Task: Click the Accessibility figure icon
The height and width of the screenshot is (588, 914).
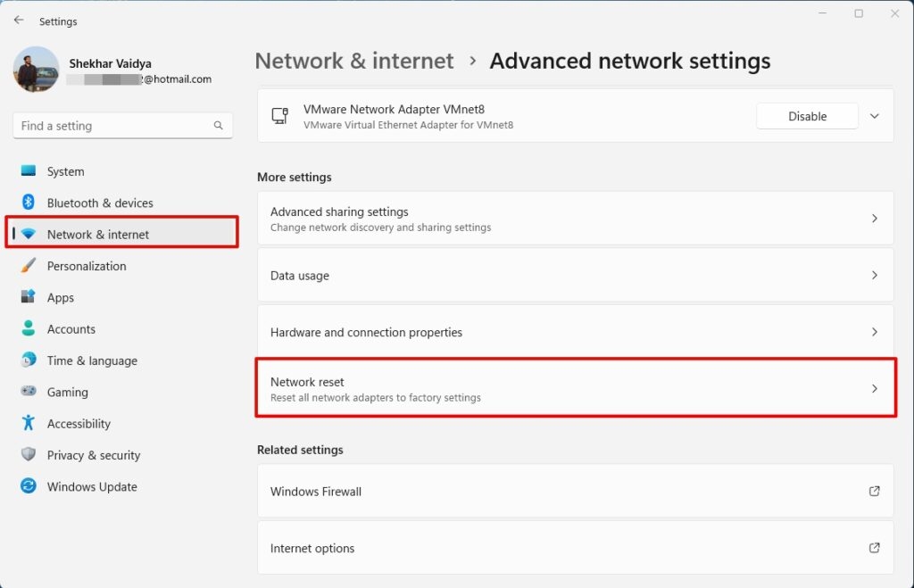Action: tap(28, 423)
